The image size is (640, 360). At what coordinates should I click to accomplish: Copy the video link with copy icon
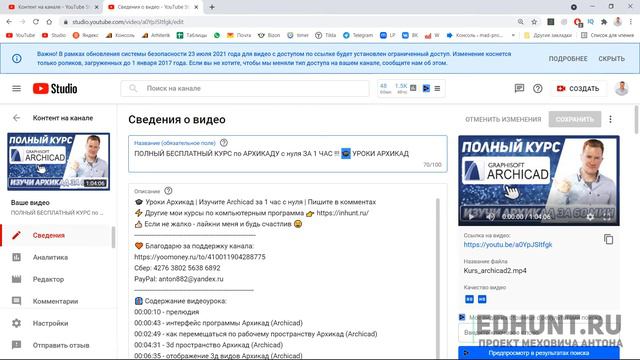coord(608,240)
